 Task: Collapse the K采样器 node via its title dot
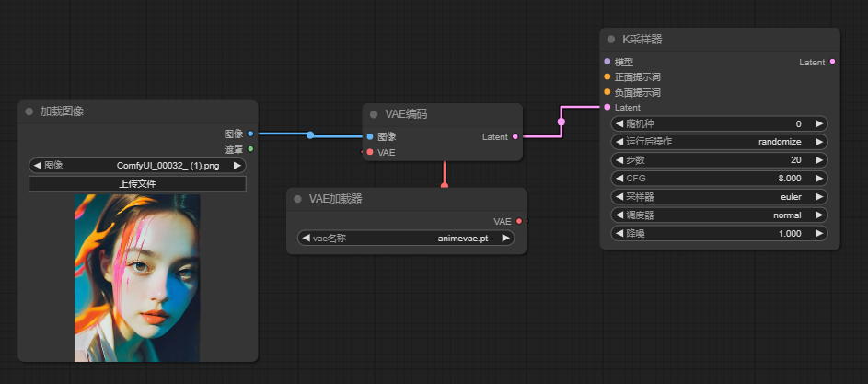pos(612,39)
